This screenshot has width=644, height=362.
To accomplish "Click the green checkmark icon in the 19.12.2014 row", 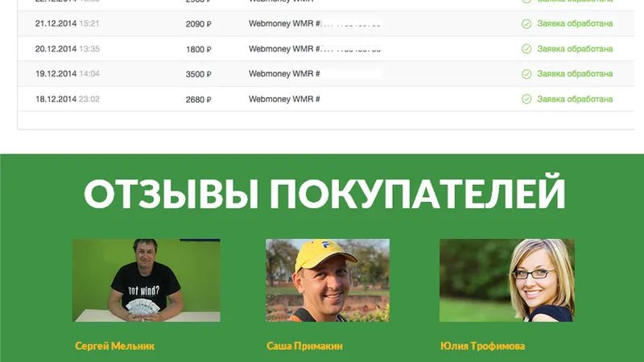I will 526,74.
